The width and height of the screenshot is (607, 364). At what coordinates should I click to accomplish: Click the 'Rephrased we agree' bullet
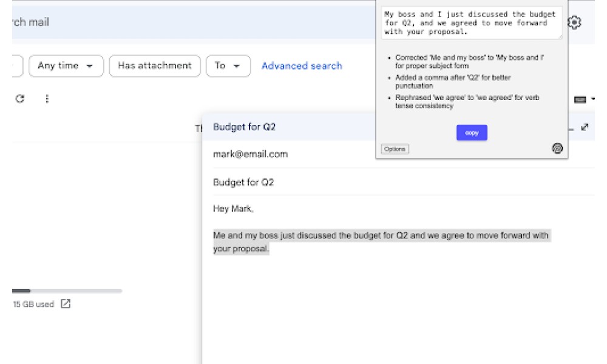click(x=467, y=102)
